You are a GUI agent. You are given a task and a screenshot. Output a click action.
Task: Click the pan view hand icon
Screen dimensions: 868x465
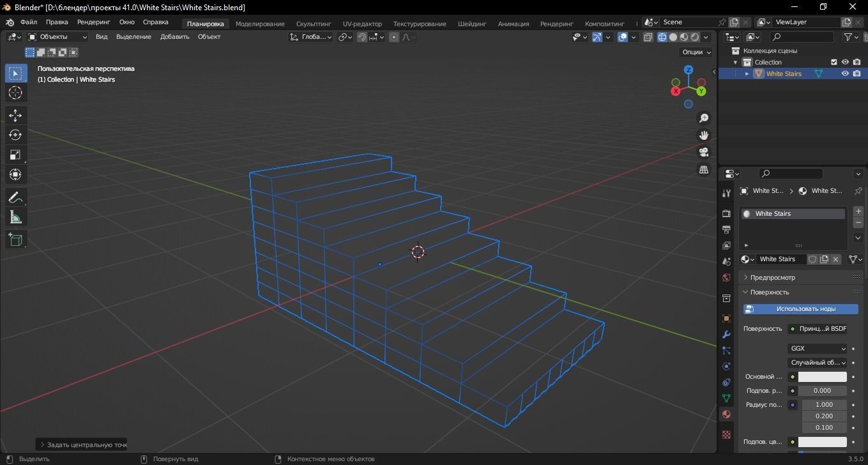[x=704, y=135]
